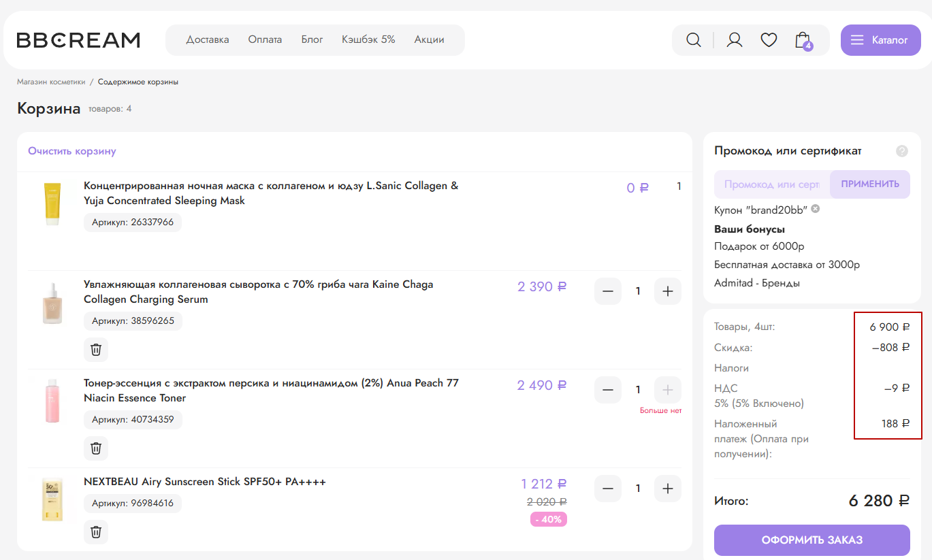Click the Anua Peach 77 toner thumbnail
932x560 pixels.
[x=52, y=401]
